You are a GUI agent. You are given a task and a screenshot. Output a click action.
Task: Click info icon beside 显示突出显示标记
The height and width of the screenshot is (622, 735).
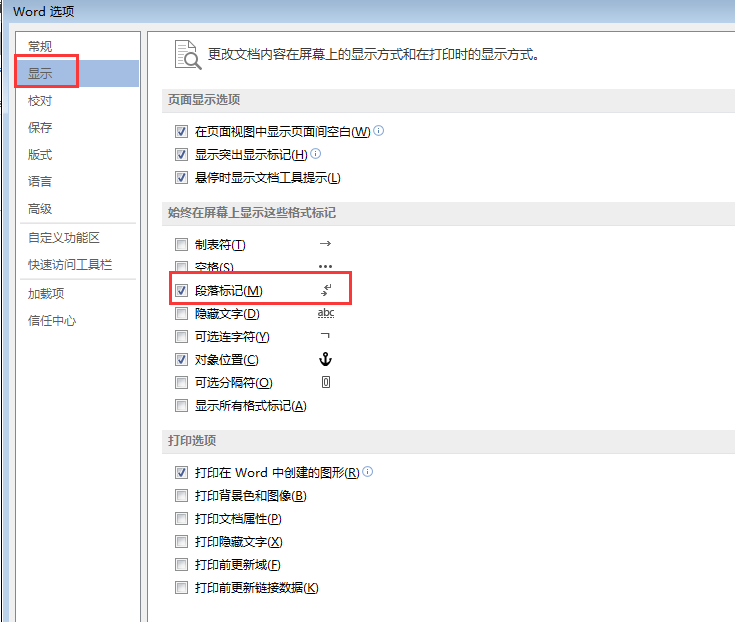point(316,153)
